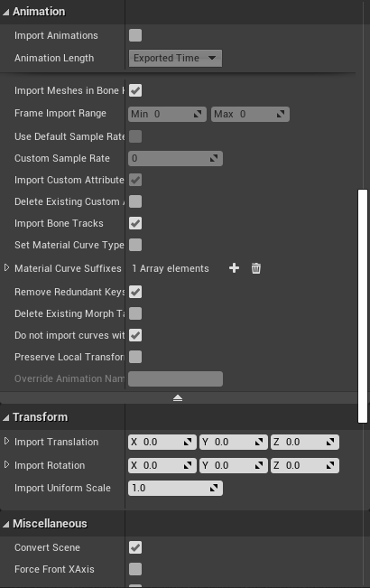The width and height of the screenshot is (370, 588).
Task: Click spinner arrow on Frame Import Range Max
Action: click(x=281, y=114)
